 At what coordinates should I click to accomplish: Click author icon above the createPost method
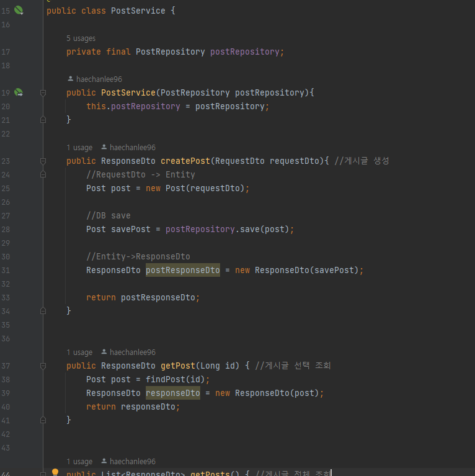(104, 147)
